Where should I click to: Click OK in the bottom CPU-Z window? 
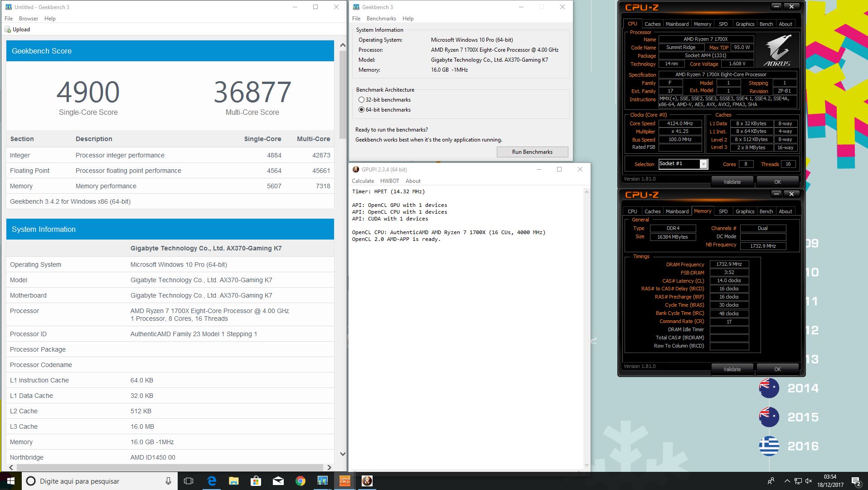(x=777, y=369)
